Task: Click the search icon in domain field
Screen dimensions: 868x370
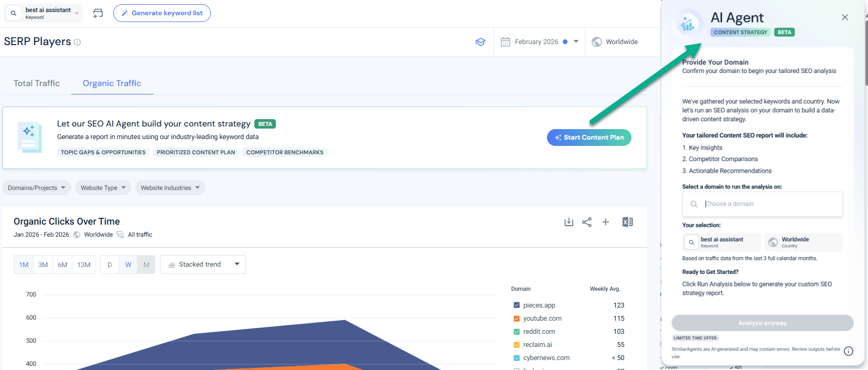Action: coord(694,204)
